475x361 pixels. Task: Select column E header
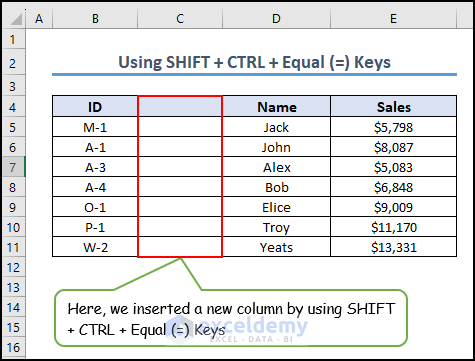pos(393,19)
